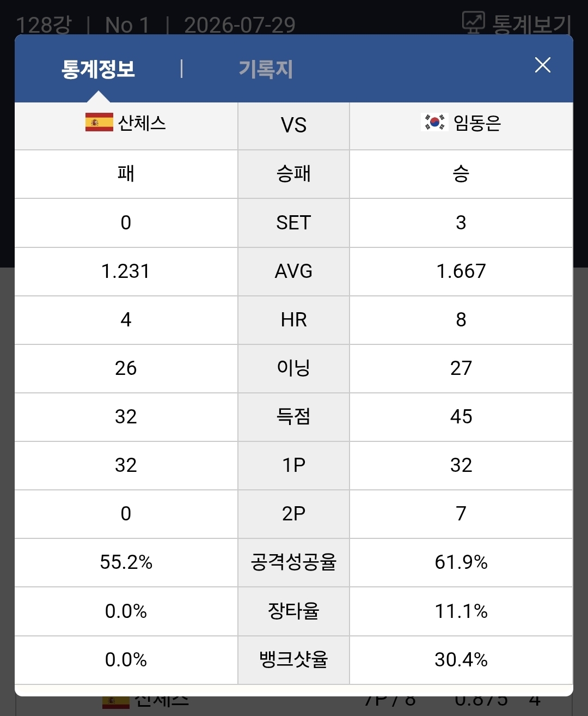This screenshot has width=588, height=716.
Task: Click the Spain flag icon beside 산체스
Action: (x=99, y=122)
